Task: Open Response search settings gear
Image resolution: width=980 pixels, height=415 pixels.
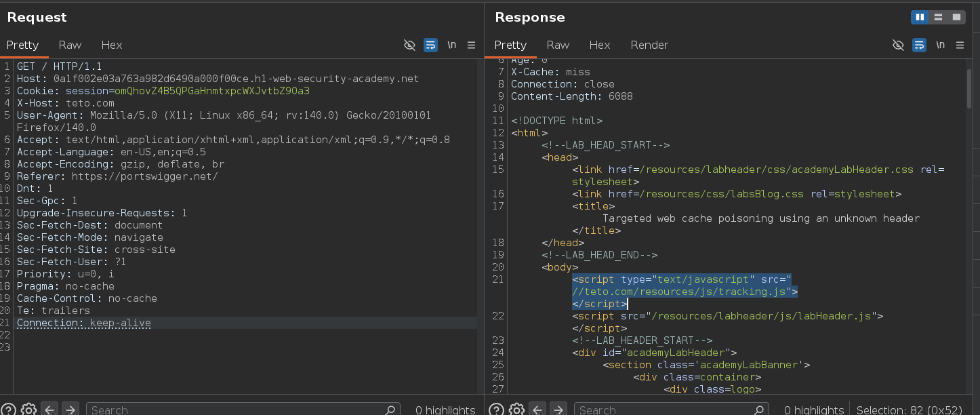Action: click(x=516, y=410)
